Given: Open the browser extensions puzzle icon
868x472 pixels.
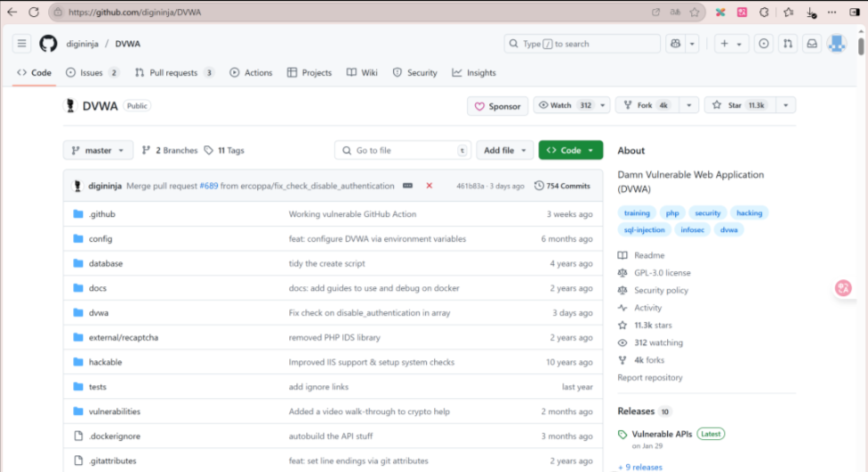Looking at the screenshot, I should (x=764, y=12).
